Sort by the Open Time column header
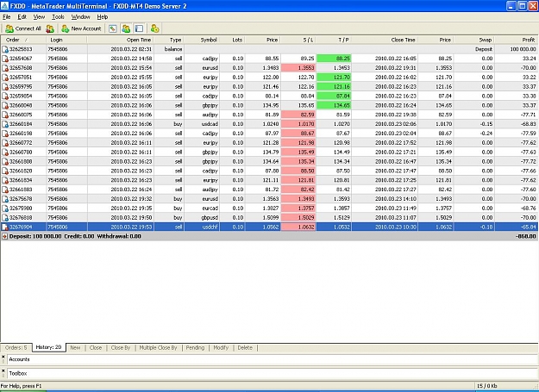 [121, 40]
